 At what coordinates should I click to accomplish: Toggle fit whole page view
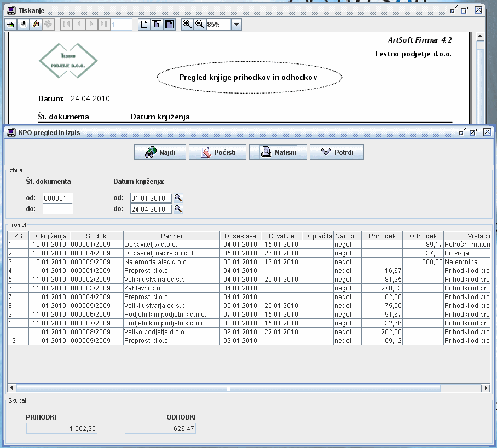[x=169, y=25]
